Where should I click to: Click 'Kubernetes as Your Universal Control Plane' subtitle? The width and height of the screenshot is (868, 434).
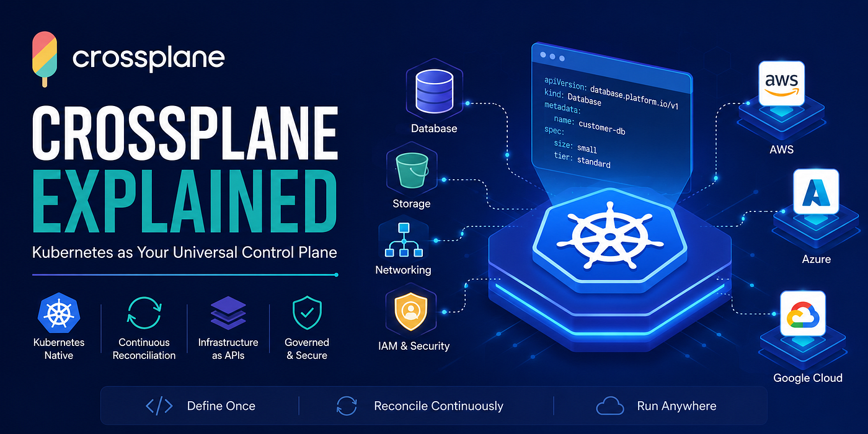pyautogui.click(x=184, y=252)
